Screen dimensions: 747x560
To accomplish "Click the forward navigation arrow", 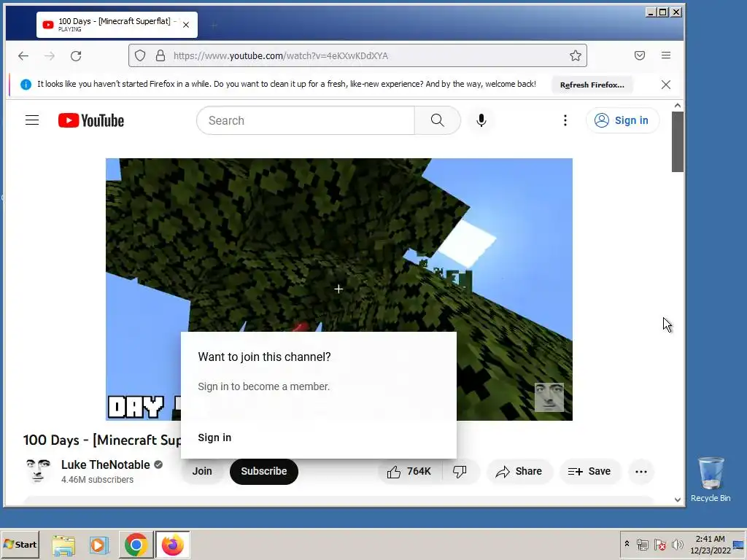I will pos(50,55).
